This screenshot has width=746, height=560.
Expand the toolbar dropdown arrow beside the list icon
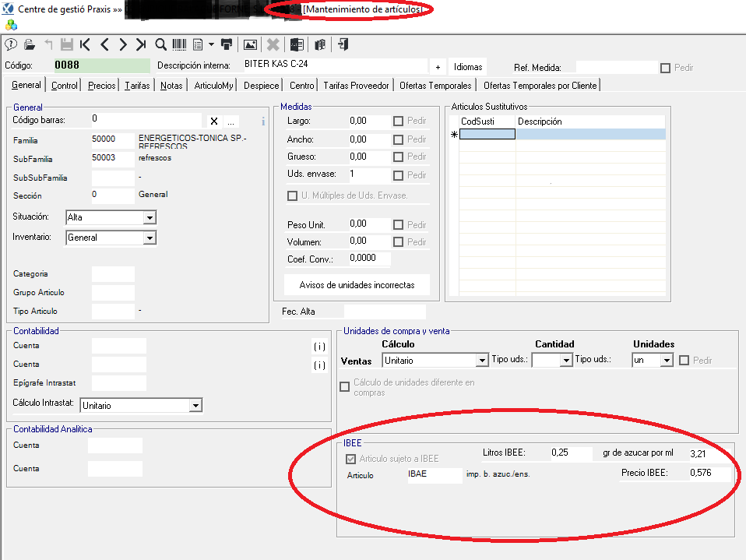pos(211,44)
